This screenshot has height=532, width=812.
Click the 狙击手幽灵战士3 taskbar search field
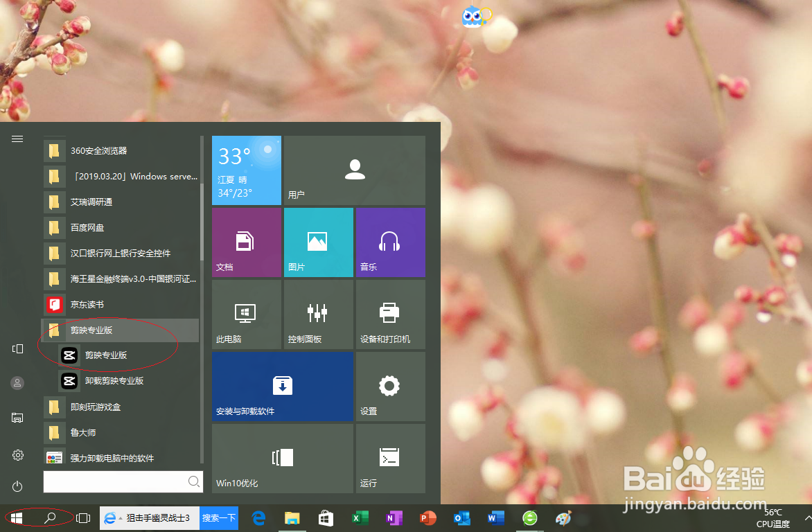pos(150,518)
